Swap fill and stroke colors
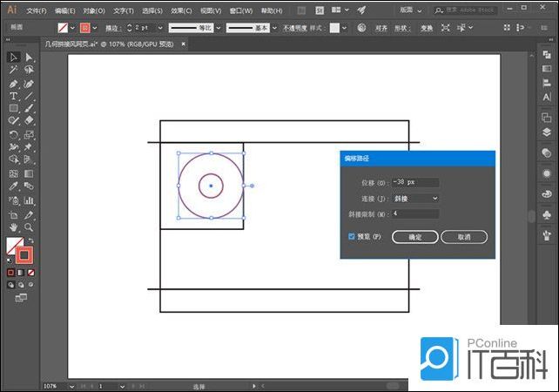The image size is (559, 392). [x=31, y=240]
